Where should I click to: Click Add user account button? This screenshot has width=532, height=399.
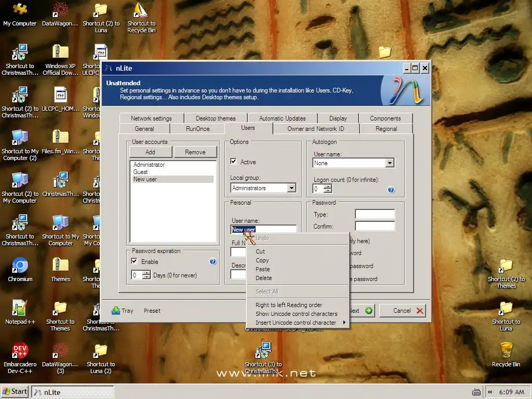click(150, 152)
